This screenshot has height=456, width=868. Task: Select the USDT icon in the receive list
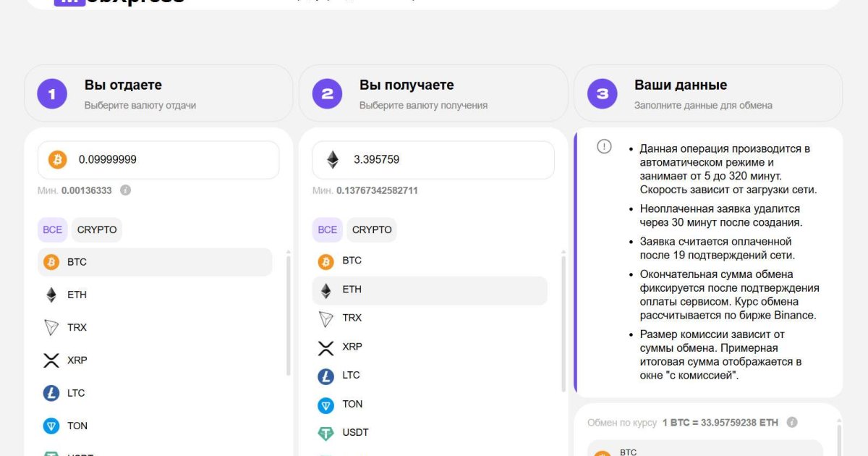[x=326, y=434]
